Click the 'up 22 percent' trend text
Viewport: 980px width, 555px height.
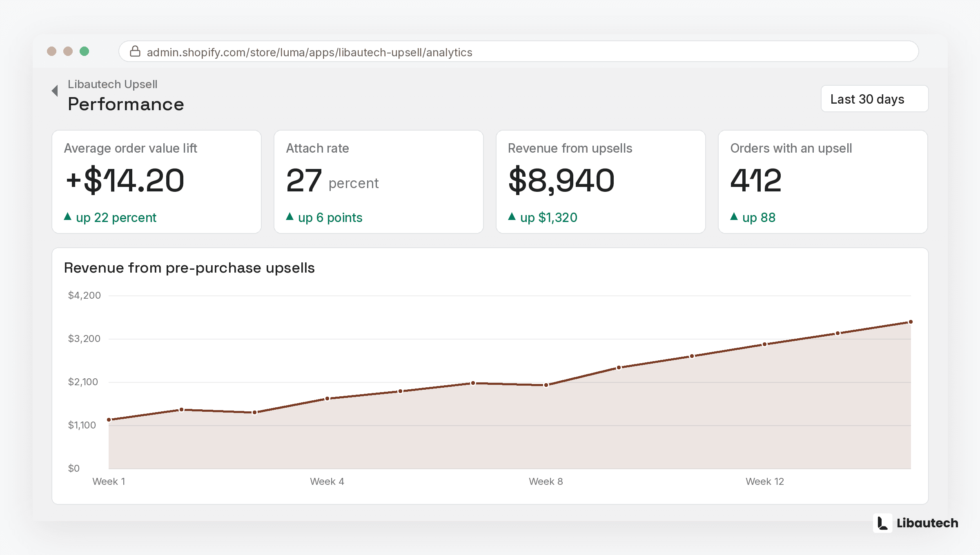(116, 218)
